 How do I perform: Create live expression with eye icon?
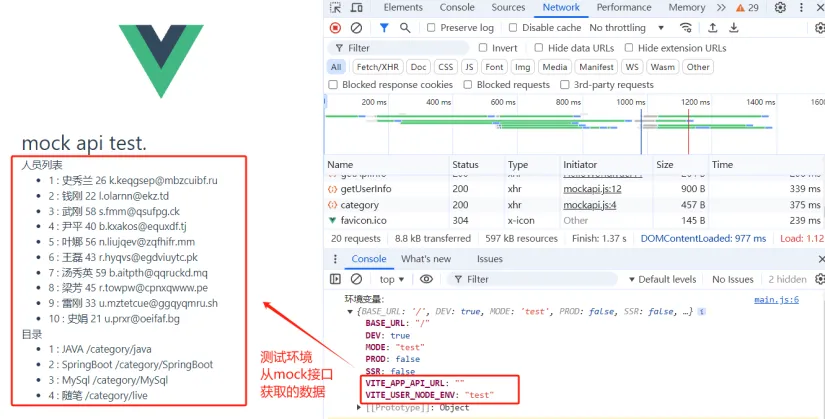(x=427, y=279)
